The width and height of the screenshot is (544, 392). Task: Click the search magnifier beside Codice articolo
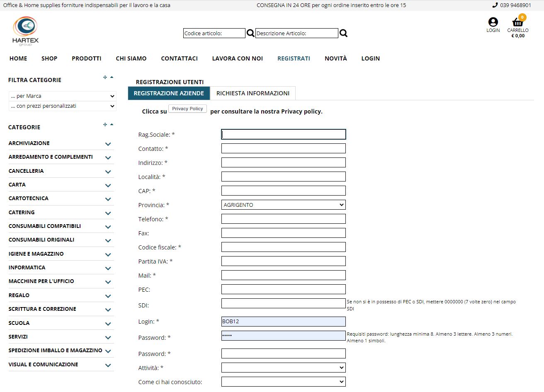(250, 33)
